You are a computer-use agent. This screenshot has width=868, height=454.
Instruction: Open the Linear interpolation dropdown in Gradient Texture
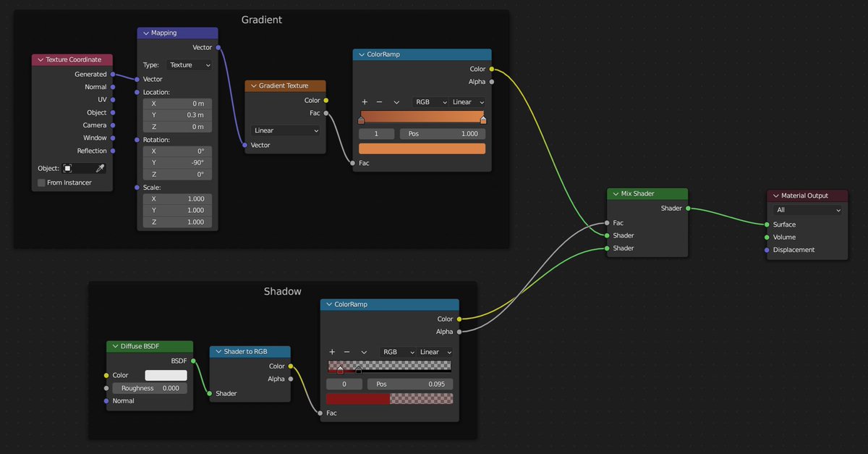point(286,130)
